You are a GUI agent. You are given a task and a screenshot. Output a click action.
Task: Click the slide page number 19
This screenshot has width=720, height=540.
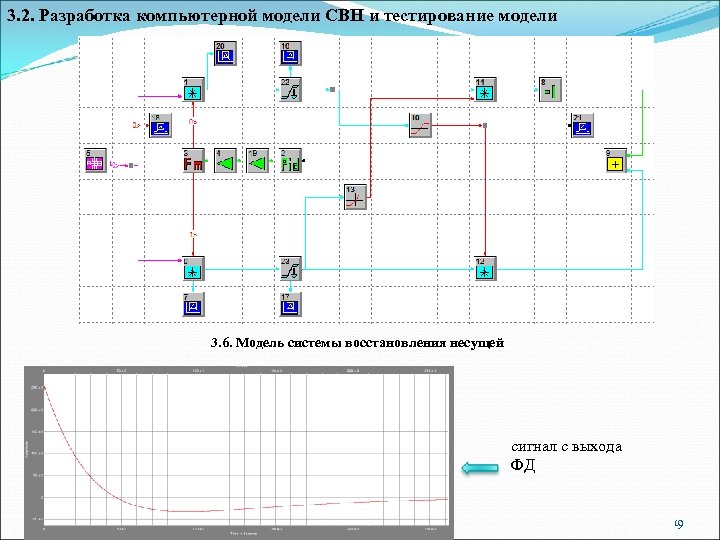click(x=678, y=523)
